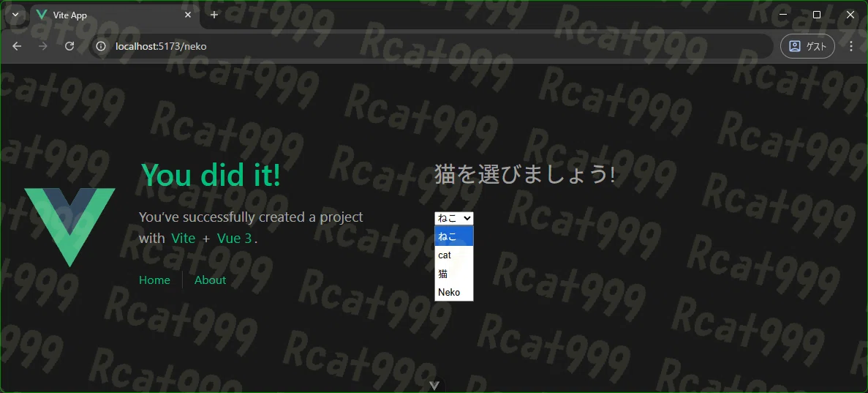The image size is (868, 393).
Task: Reload the current page
Action: [69, 46]
